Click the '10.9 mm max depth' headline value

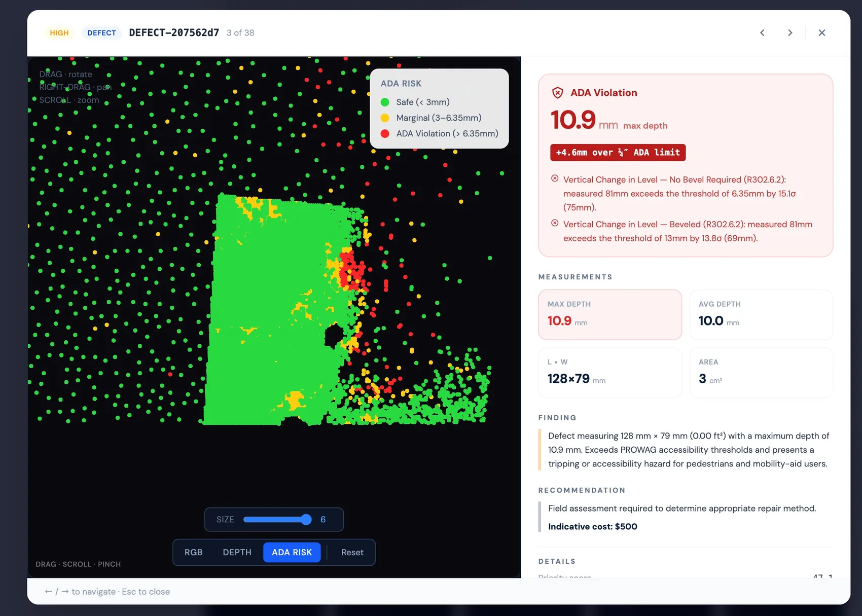[608, 121]
